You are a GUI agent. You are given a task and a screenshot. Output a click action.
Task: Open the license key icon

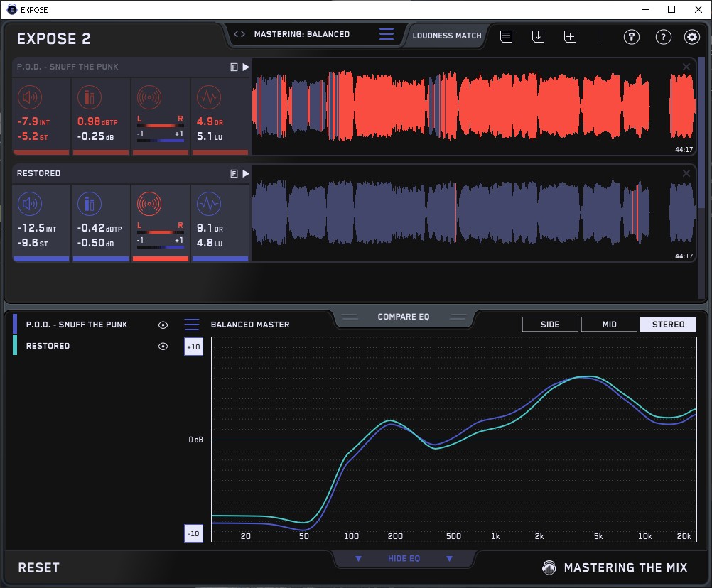[x=632, y=37]
